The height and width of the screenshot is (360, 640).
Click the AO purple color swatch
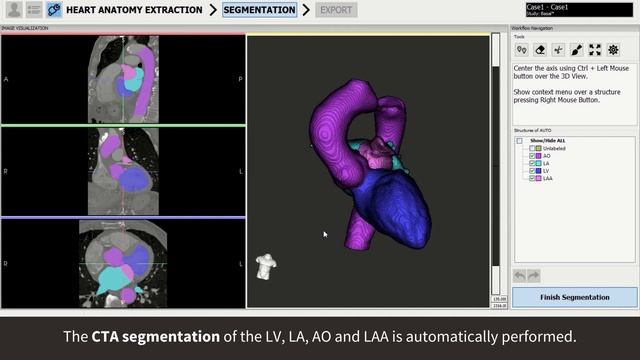[x=538, y=156]
